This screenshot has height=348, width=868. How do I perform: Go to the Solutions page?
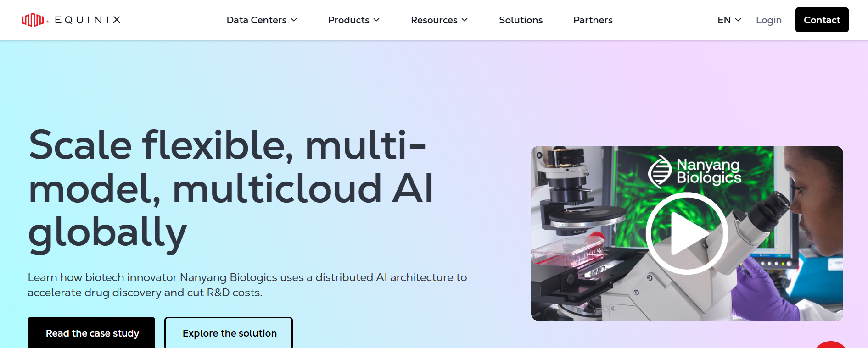click(x=521, y=20)
